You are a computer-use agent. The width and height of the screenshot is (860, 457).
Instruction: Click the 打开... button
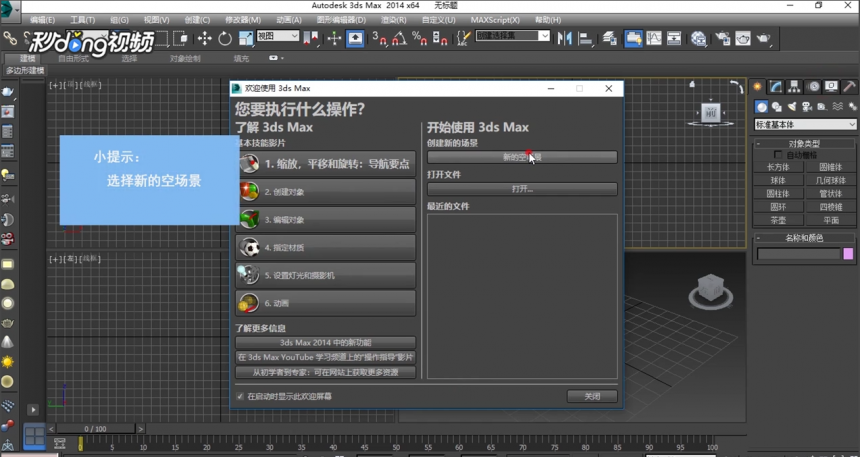tap(522, 189)
